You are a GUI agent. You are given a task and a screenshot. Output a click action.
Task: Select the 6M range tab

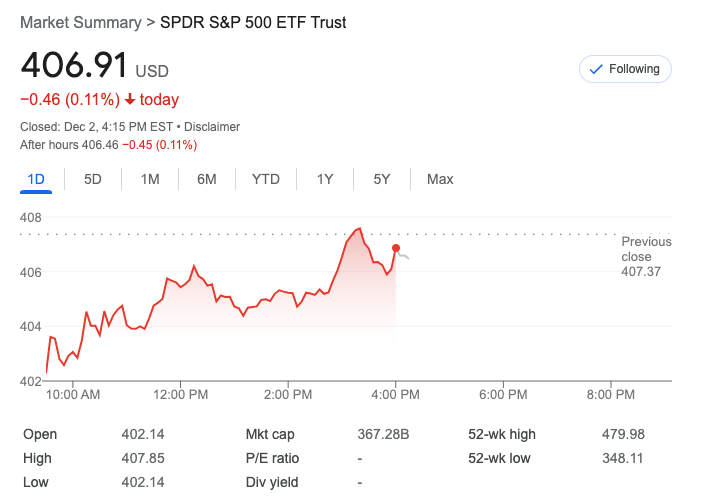(x=207, y=179)
